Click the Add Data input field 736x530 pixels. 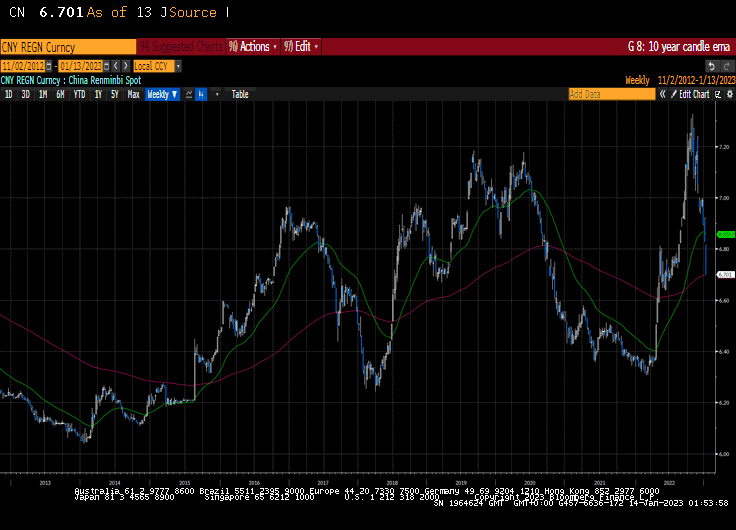point(612,94)
